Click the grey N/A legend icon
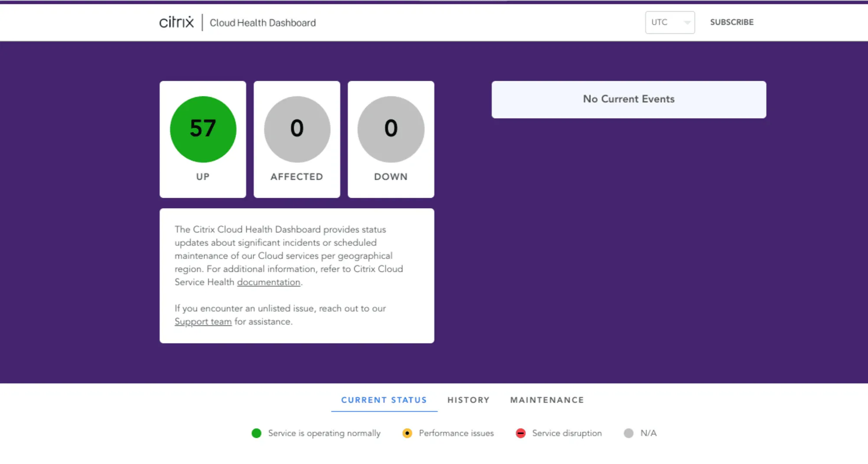Screen dimensions: 868x464 629,433
